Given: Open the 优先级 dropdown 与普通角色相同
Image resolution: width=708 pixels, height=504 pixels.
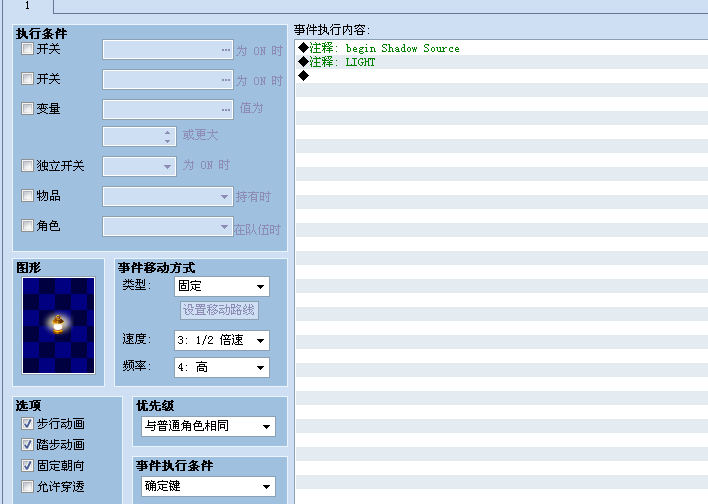Looking at the screenshot, I should [x=208, y=426].
